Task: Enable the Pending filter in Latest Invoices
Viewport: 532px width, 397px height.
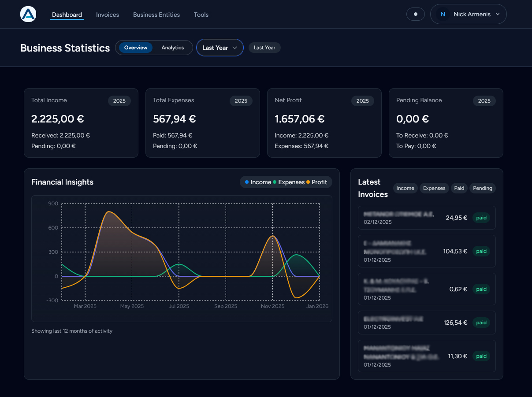Action: (x=482, y=188)
